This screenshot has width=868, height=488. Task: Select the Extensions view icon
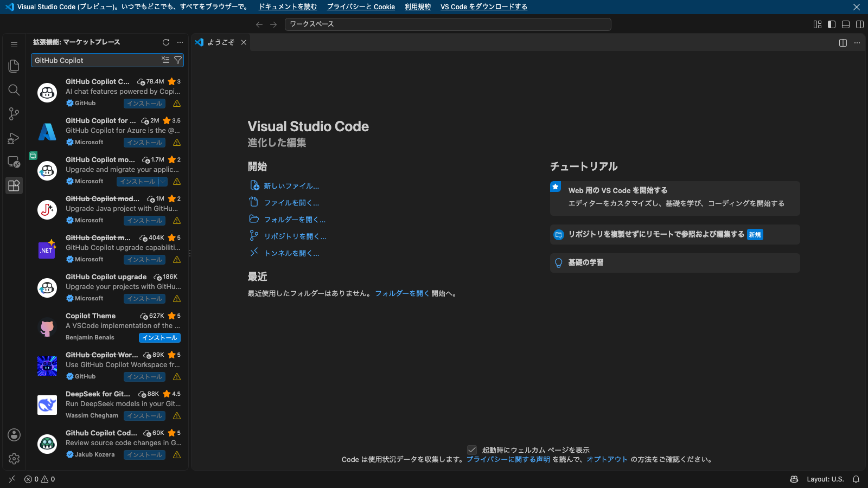coord(14,185)
